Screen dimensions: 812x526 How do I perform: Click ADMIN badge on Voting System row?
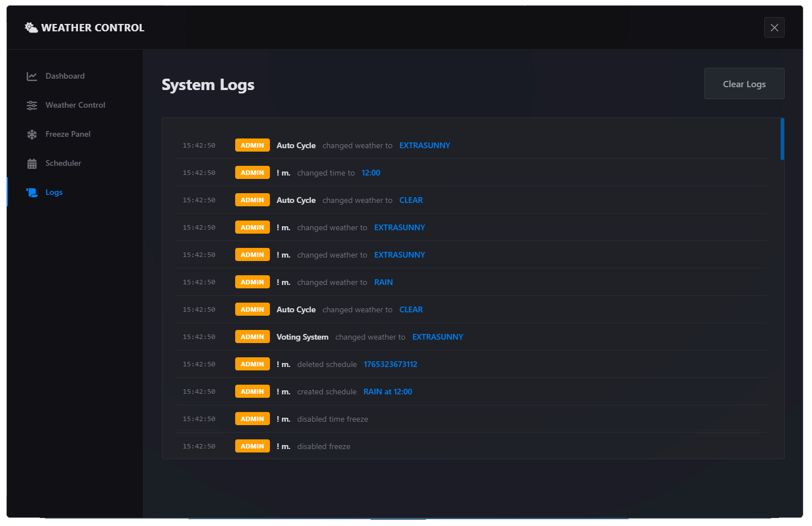coord(252,337)
